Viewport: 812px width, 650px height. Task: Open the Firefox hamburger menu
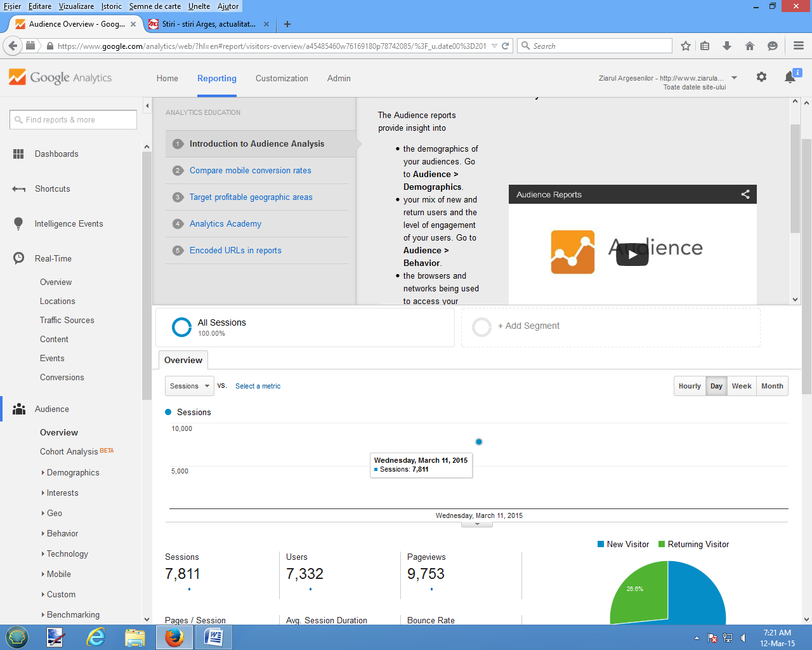coord(799,46)
